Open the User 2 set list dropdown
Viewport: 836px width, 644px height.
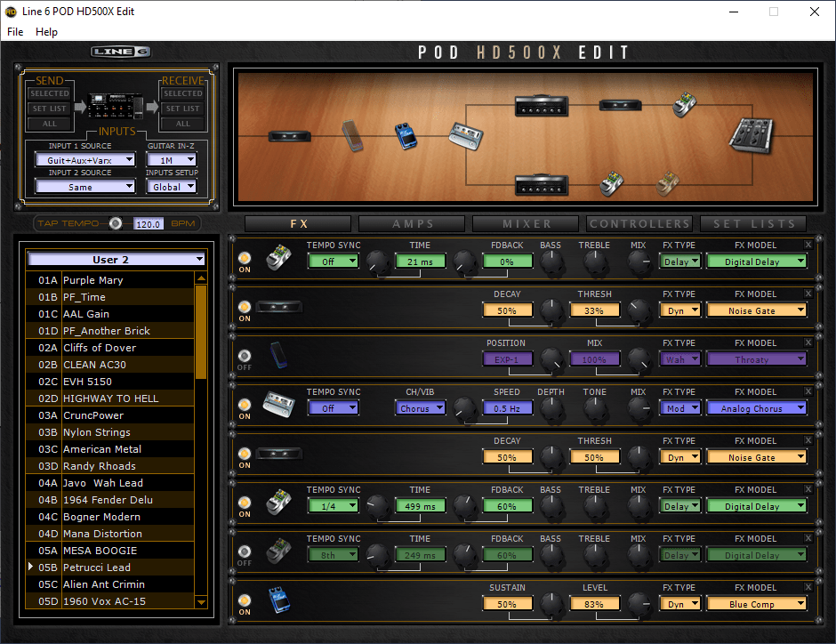pos(117,260)
